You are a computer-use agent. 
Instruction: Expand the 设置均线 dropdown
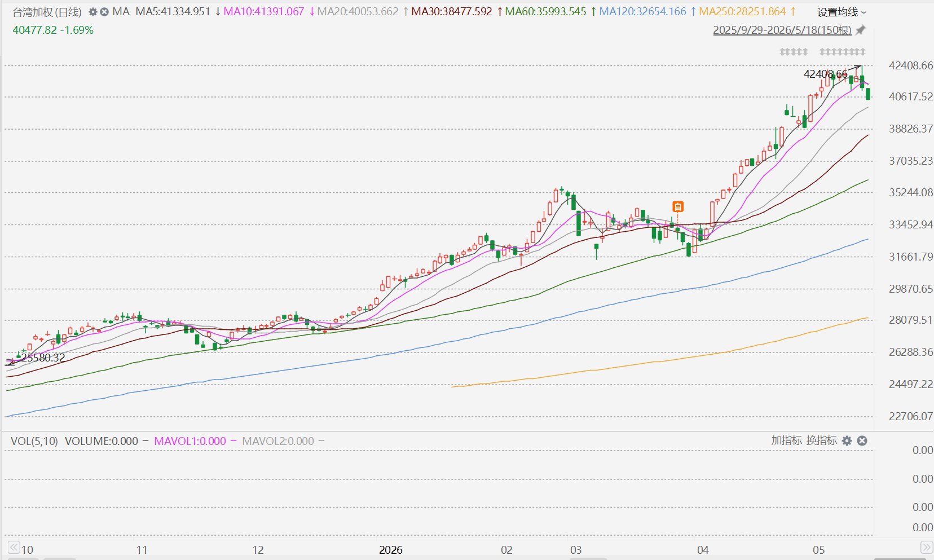pos(842,12)
